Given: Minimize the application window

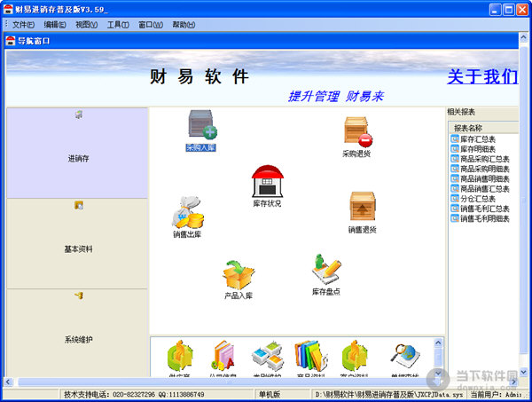Looking at the screenshot, I should coord(495,10).
